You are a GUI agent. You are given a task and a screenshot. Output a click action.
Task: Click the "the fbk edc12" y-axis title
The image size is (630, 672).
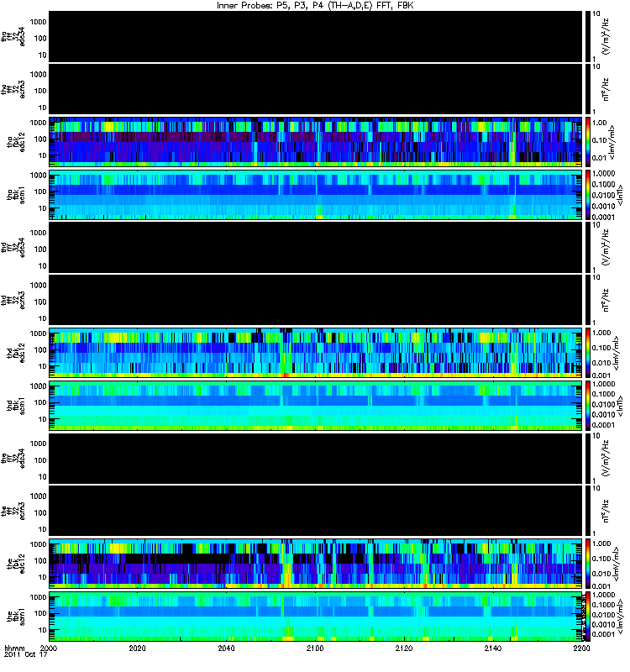(x=16, y=562)
